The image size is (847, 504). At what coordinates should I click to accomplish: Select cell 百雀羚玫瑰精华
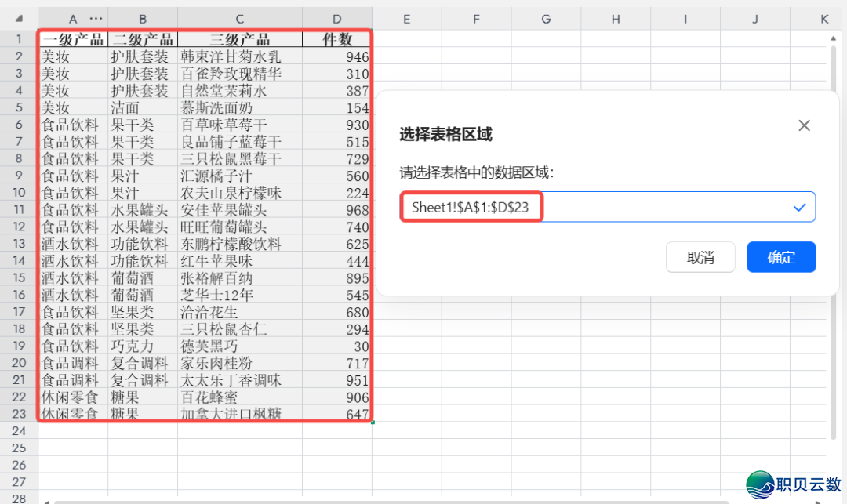click(x=240, y=74)
